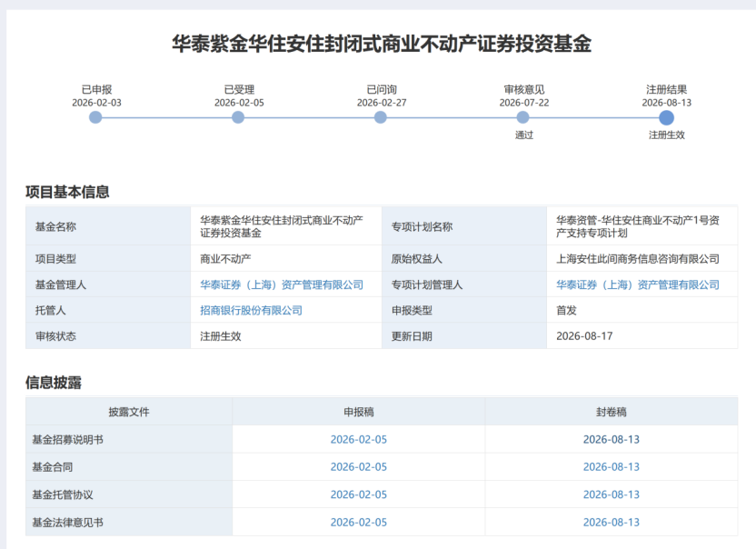Click the 已申报 date 2026-02-03
The image size is (756, 549).
[96, 103]
